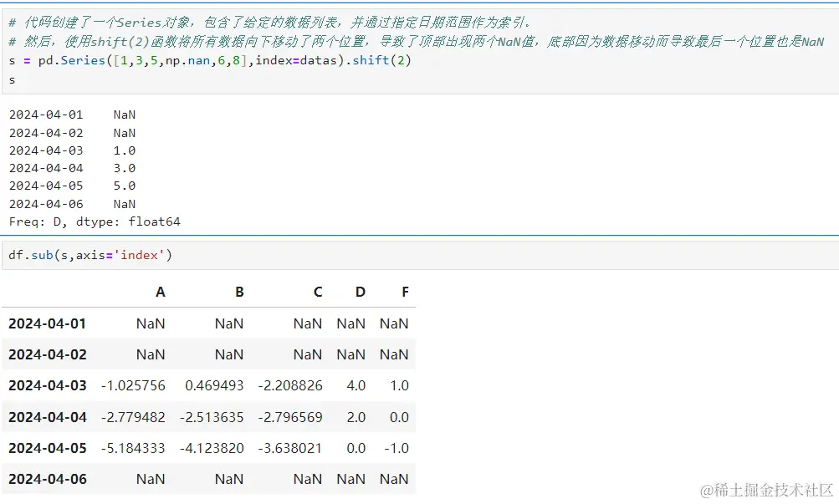
Task: Click the 0.0 value in row 2024-04-05 column D
Action: tap(356, 448)
